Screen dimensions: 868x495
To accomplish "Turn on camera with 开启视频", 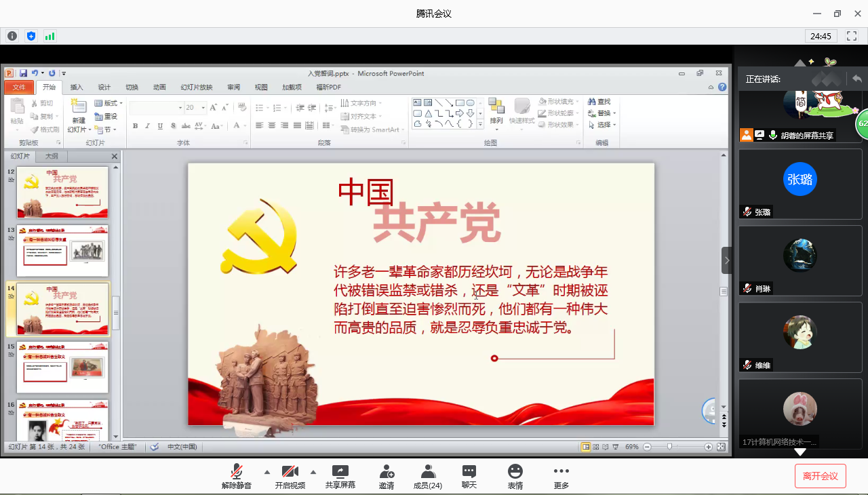I will pos(290,477).
